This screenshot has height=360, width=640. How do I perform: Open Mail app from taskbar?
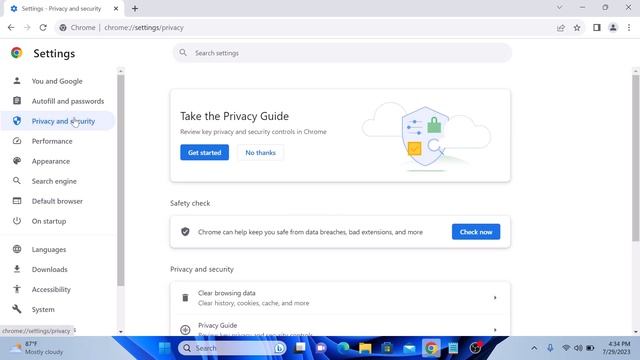(x=409, y=348)
